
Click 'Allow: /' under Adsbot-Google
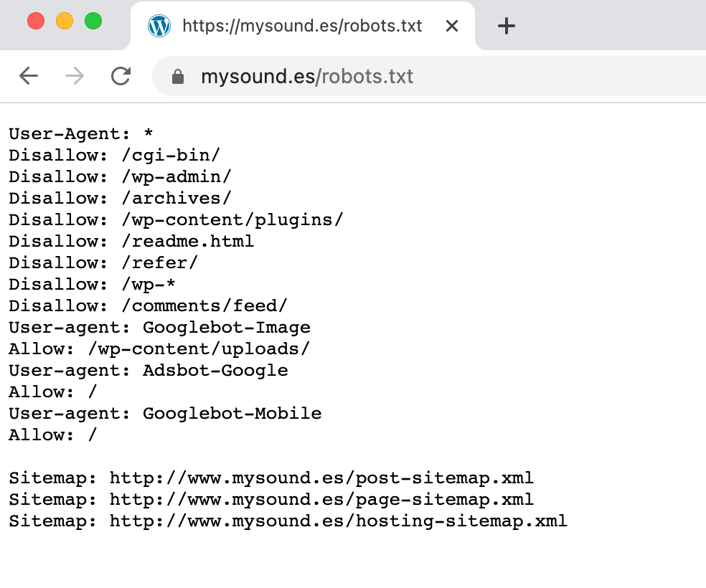(x=52, y=392)
